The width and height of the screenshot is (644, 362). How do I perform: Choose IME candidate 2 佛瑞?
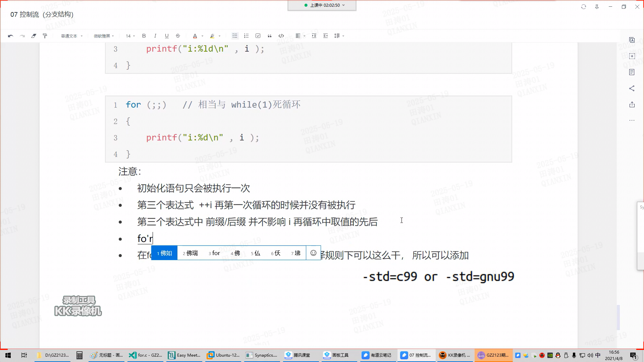191,253
